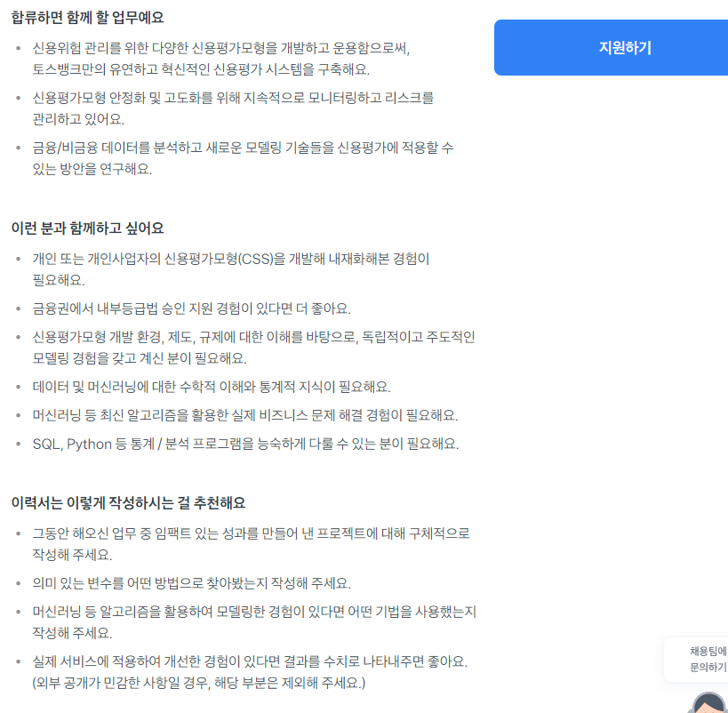Click the bullet about 신용위험 관리를 위한 다양한 신용평가모형
The image size is (728, 713).
coord(221,59)
